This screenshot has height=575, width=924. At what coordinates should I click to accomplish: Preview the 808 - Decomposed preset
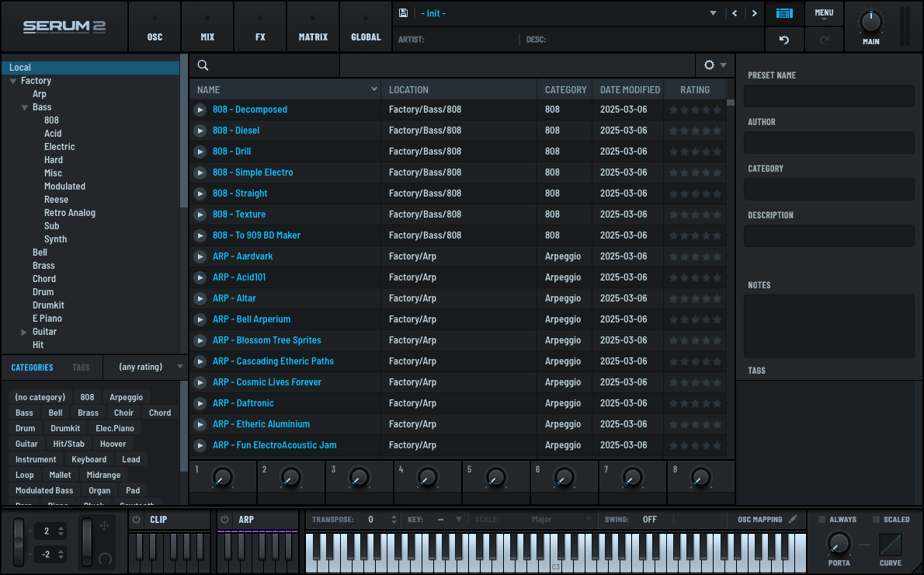[200, 110]
